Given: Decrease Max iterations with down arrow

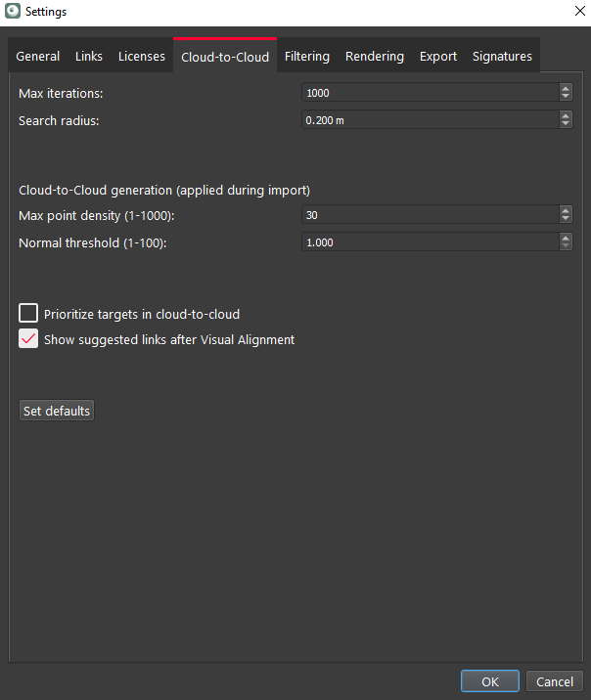Looking at the screenshot, I should (x=566, y=97).
